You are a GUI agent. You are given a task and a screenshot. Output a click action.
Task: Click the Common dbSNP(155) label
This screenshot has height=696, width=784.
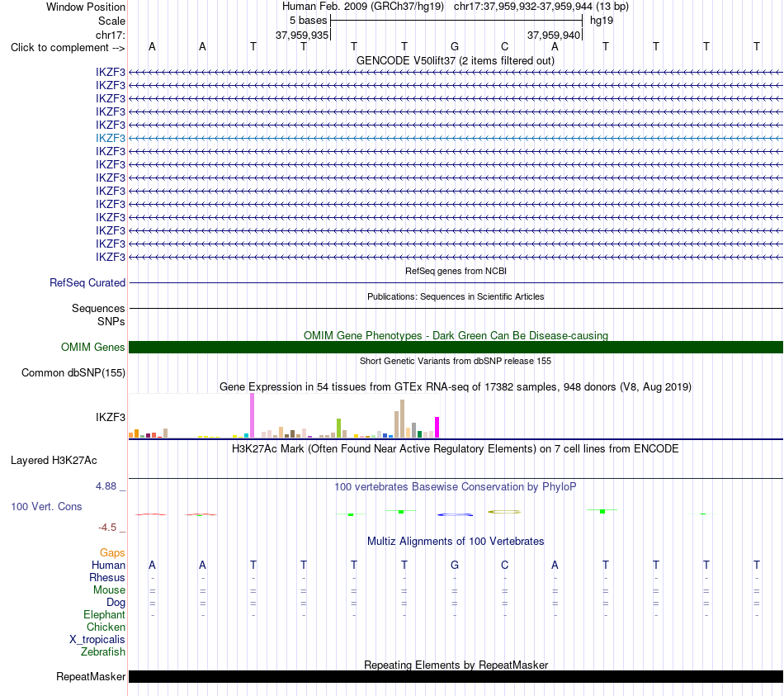pos(73,372)
